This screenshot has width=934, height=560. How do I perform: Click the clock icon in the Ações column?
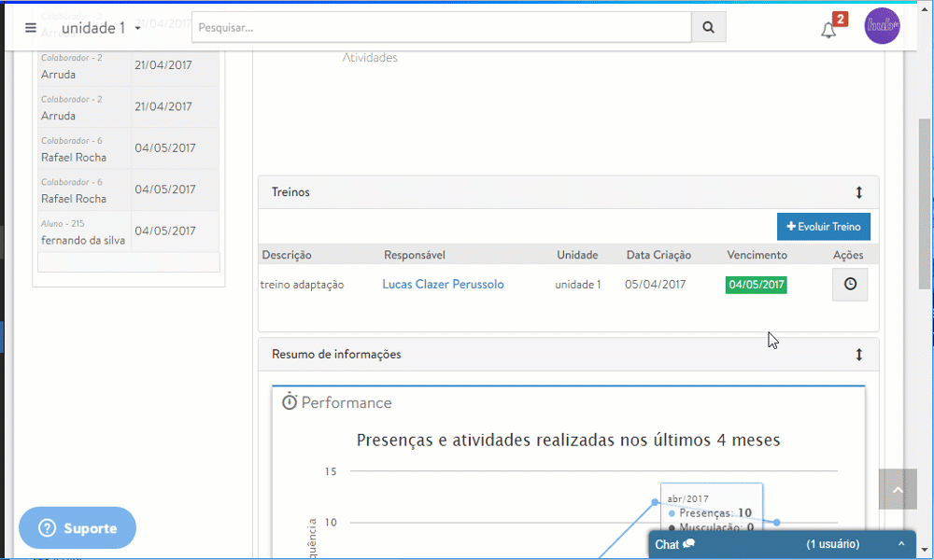[x=849, y=284]
